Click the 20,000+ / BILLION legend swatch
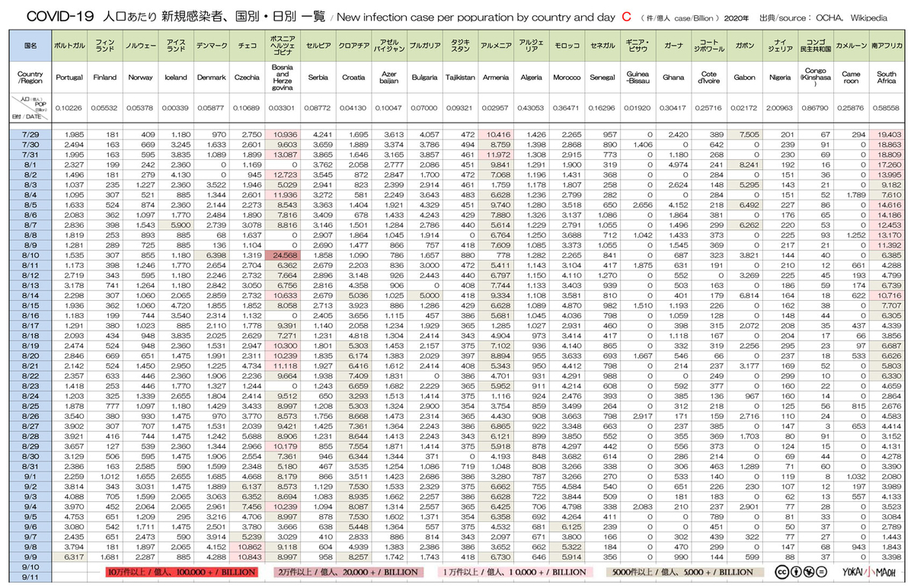The height and width of the screenshot is (588, 914). (x=350, y=571)
